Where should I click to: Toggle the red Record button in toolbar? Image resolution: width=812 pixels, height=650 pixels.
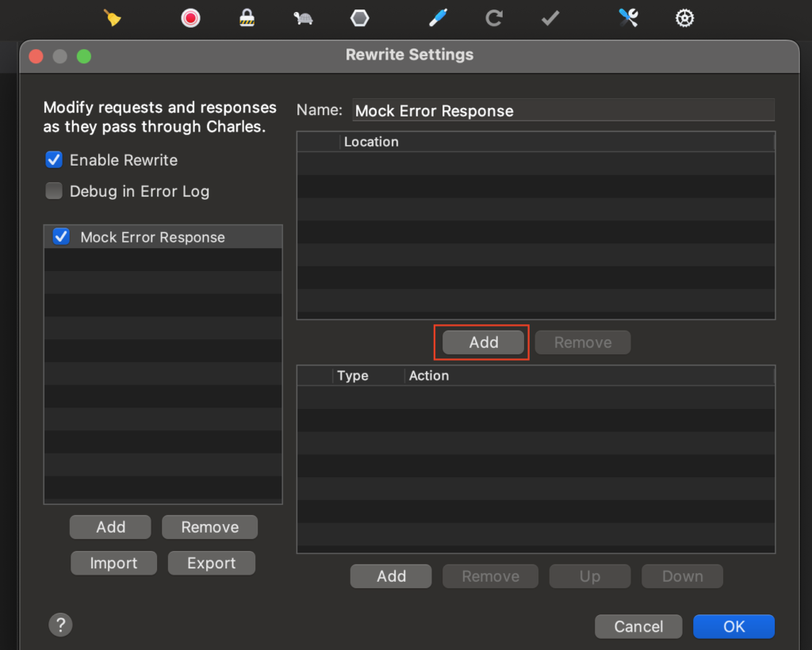point(190,17)
